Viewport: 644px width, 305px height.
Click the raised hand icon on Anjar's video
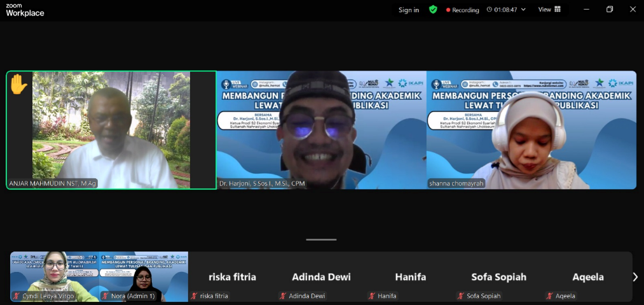pos(18,84)
